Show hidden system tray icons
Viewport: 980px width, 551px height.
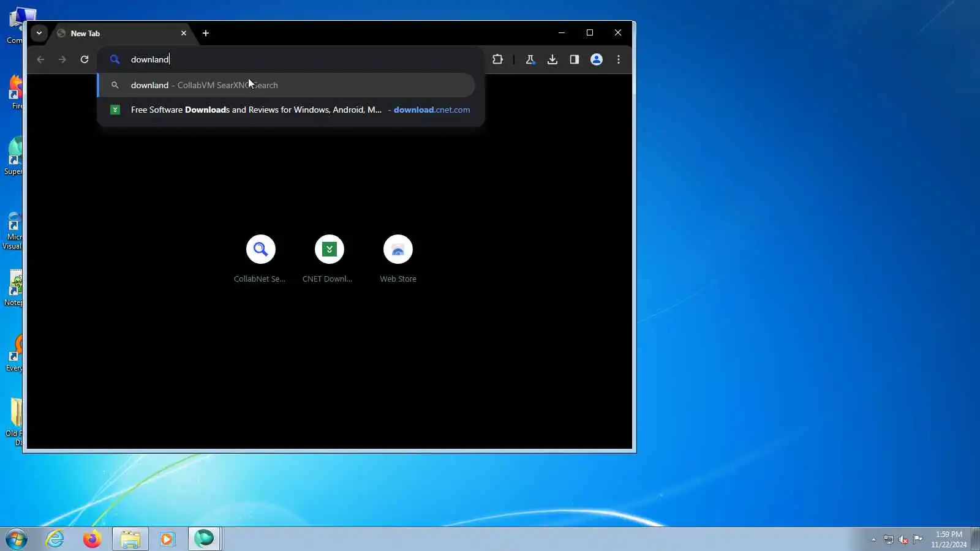coord(874,539)
